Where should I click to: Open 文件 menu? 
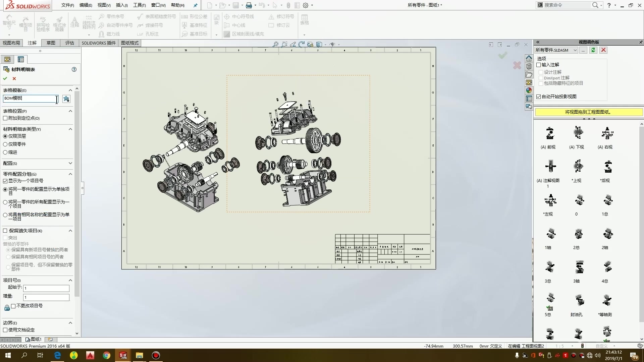coord(68,5)
